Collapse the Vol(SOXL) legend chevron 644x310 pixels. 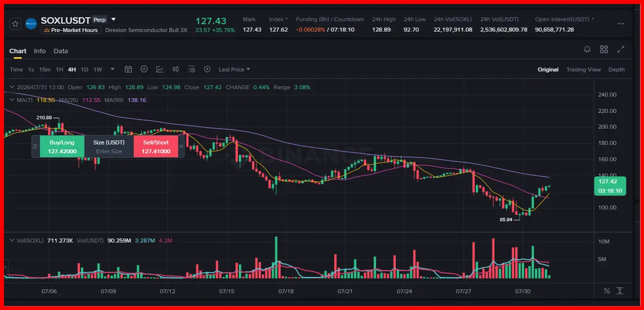(x=12, y=241)
